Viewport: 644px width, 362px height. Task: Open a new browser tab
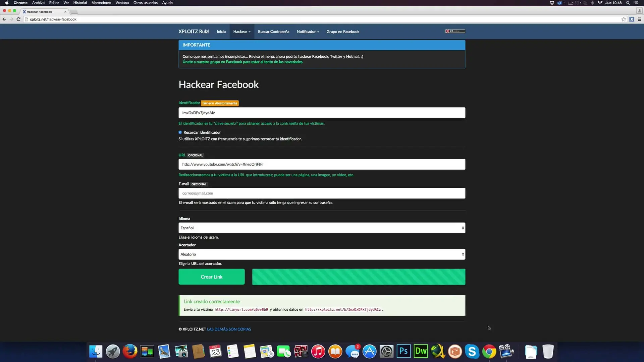(74, 12)
